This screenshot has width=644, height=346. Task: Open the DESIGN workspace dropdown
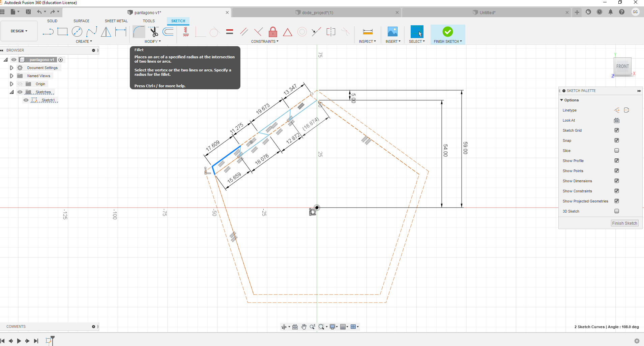(19, 31)
